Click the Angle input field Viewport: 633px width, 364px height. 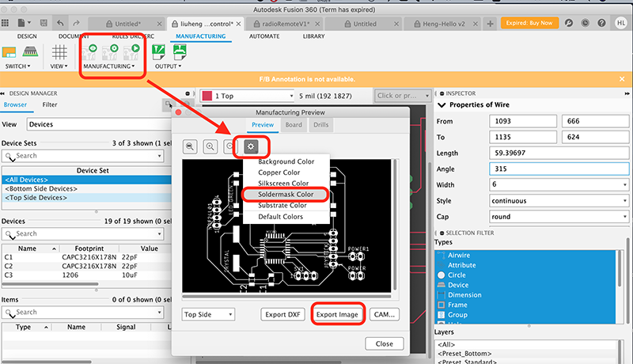pyautogui.click(x=559, y=169)
